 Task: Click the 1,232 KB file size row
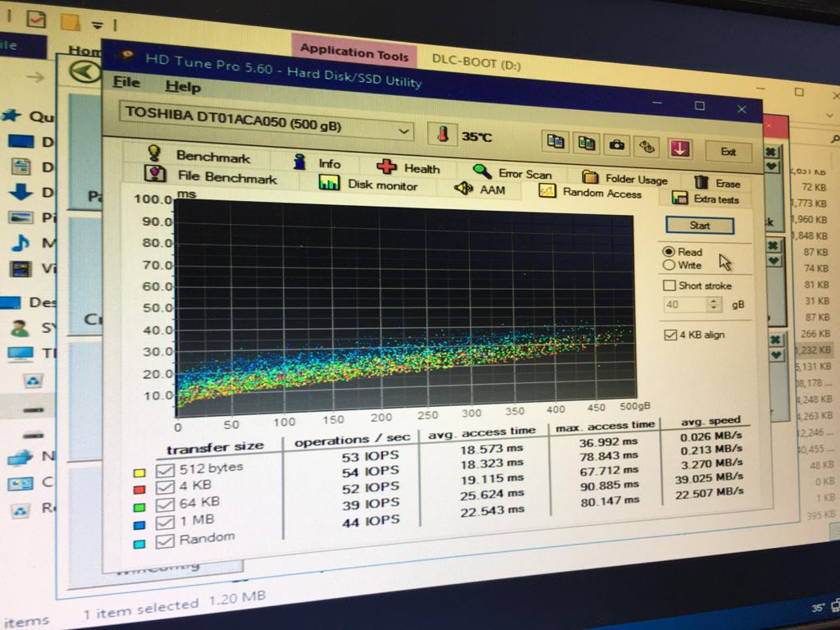click(813, 349)
